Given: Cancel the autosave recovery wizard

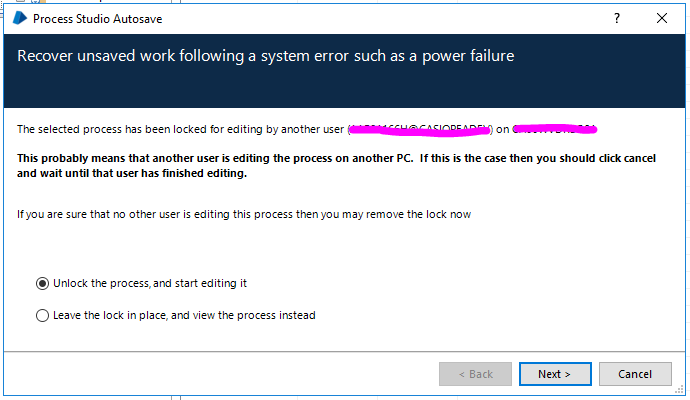Looking at the screenshot, I should pos(635,374).
